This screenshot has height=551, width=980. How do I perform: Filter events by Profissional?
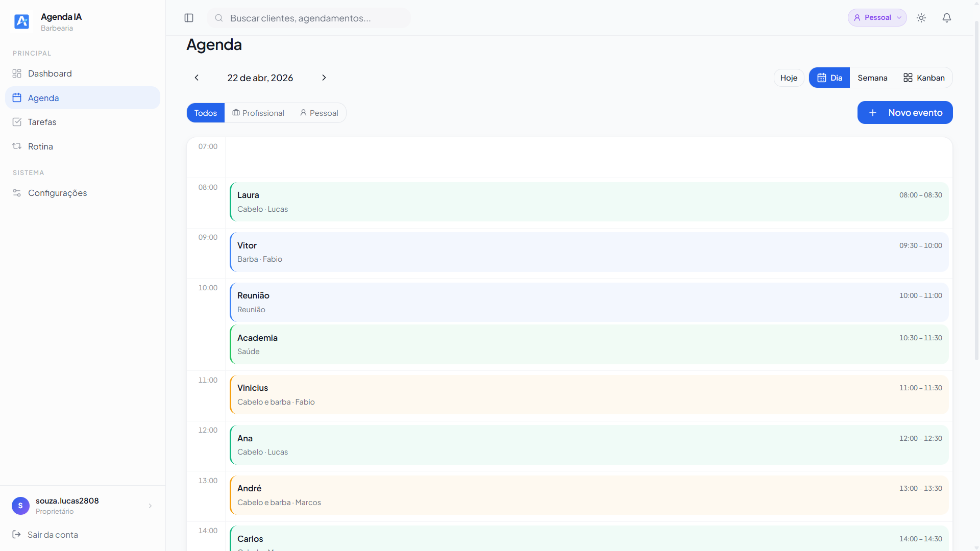point(258,113)
